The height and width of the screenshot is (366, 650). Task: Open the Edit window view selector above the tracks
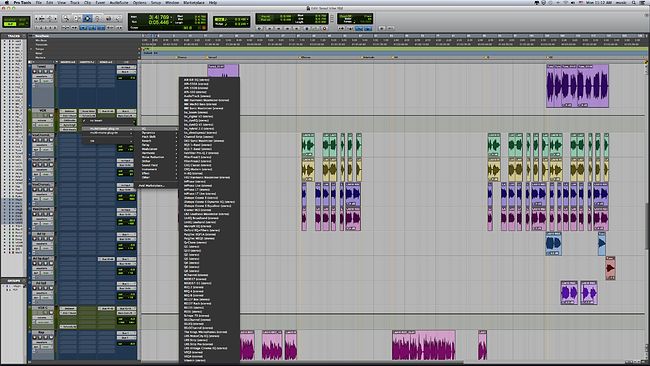pos(30,62)
